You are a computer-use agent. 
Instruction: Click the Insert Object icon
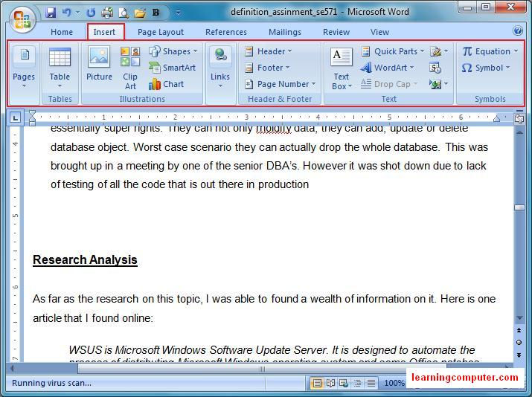click(435, 84)
